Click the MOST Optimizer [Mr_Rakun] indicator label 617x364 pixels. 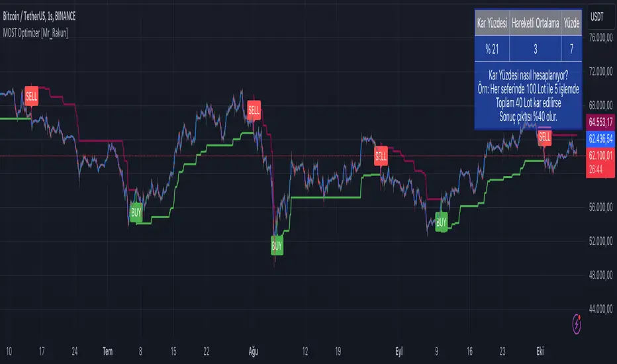click(x=35, y=33)
